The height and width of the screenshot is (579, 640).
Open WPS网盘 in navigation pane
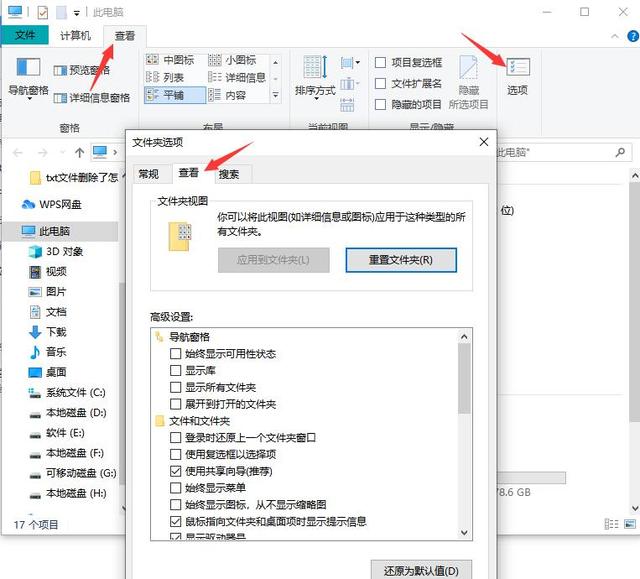[x=52, y=204]
